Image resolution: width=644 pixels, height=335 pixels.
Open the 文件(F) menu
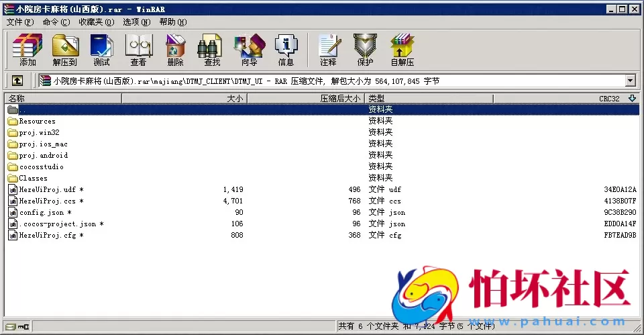[19, 21]
